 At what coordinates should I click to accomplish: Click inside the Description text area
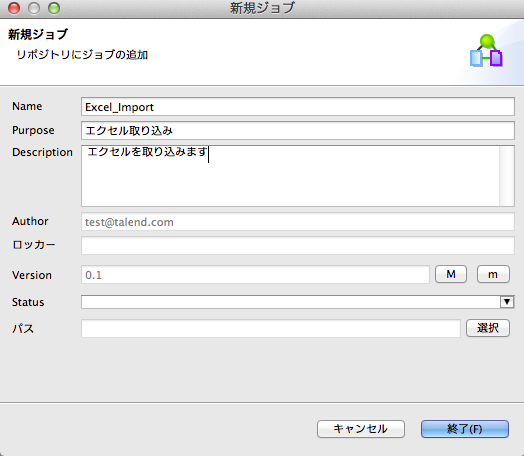290,176
